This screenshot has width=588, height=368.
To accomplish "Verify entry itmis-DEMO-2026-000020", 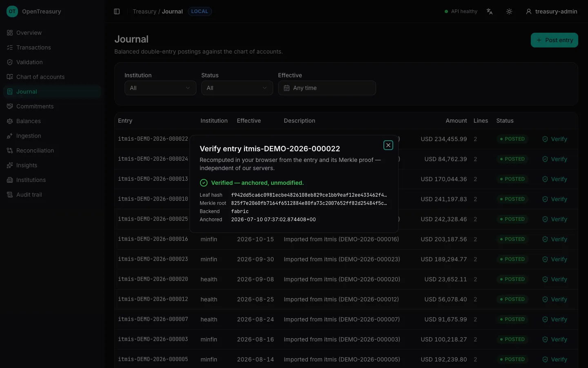I will pyautogui.click(x=555, y=279).
